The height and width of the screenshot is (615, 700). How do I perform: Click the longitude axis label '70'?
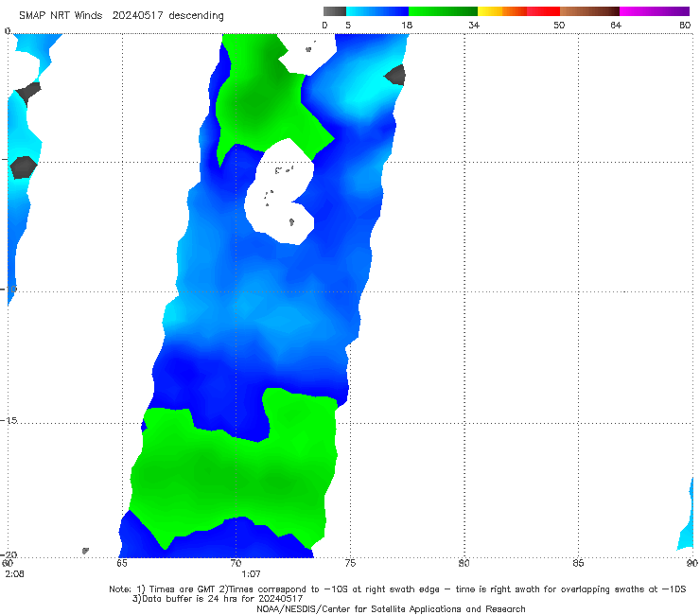(x=236, y=563)
